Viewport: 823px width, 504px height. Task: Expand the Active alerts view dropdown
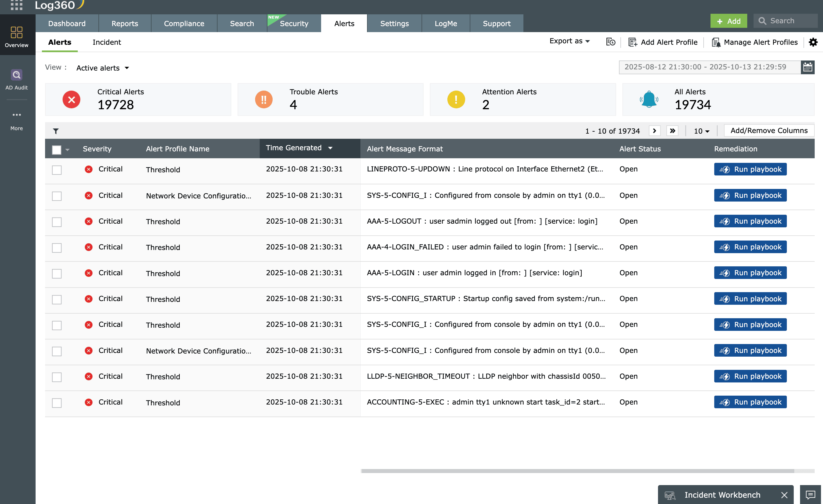click(102, 68)
